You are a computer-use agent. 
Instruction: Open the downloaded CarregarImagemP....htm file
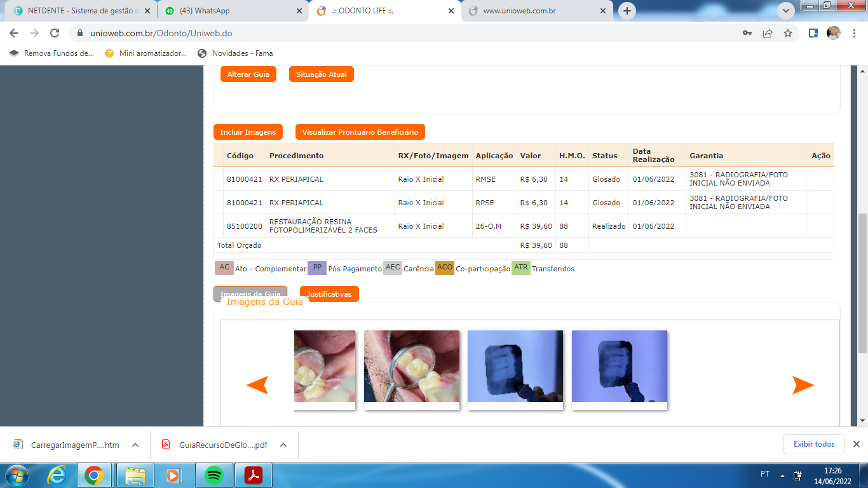click(67, 445)
